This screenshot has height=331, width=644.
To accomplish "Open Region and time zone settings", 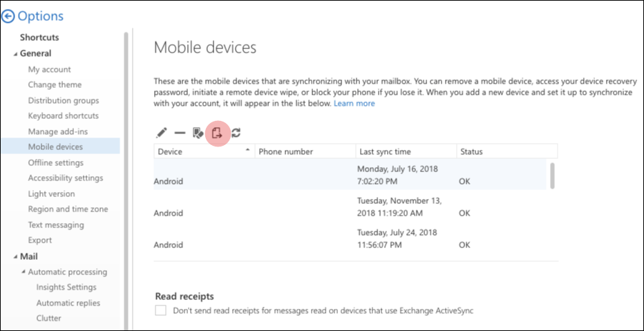I will pos(68,209).
